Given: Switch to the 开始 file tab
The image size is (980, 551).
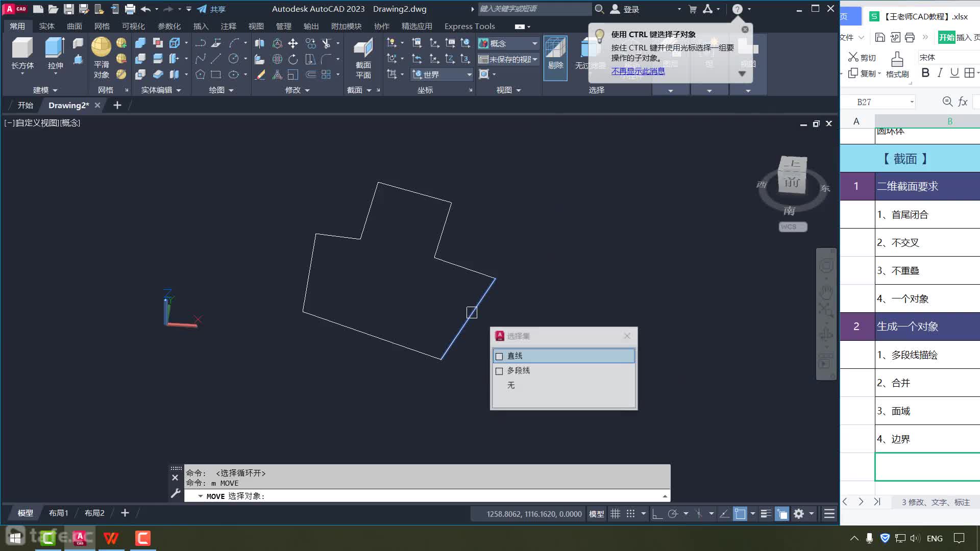Looking at the screenshot, I should [x=26, y=105].
